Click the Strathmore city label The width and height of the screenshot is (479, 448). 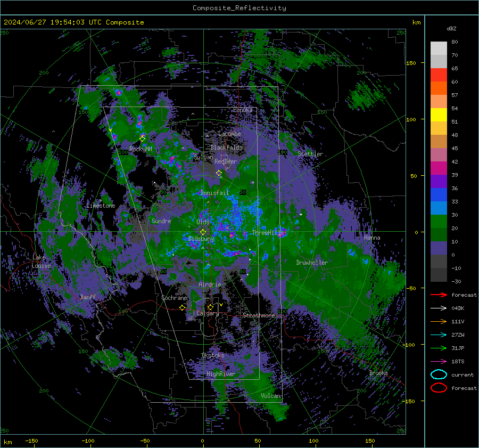pyautogui.click(x=259, y=315)
